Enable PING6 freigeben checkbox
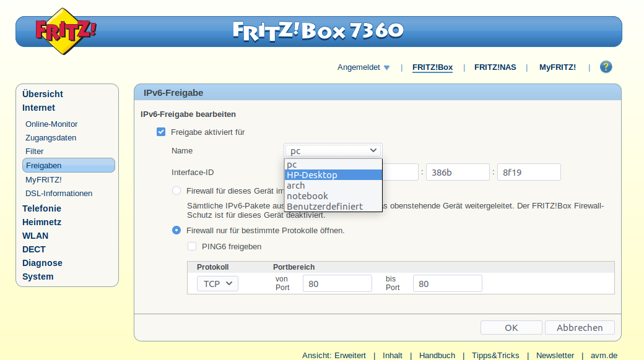 (x=192, y=246)
